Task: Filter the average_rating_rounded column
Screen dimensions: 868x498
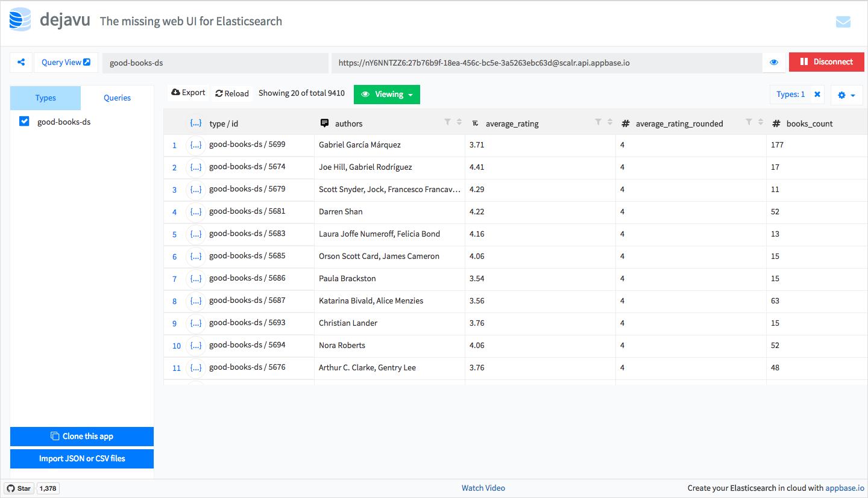Action: pos(749,122)
